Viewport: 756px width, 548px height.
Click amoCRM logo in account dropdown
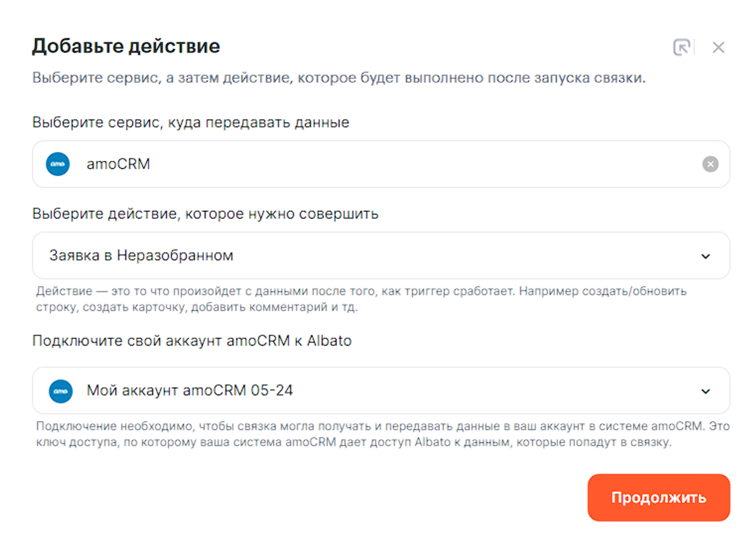[61, 391]
